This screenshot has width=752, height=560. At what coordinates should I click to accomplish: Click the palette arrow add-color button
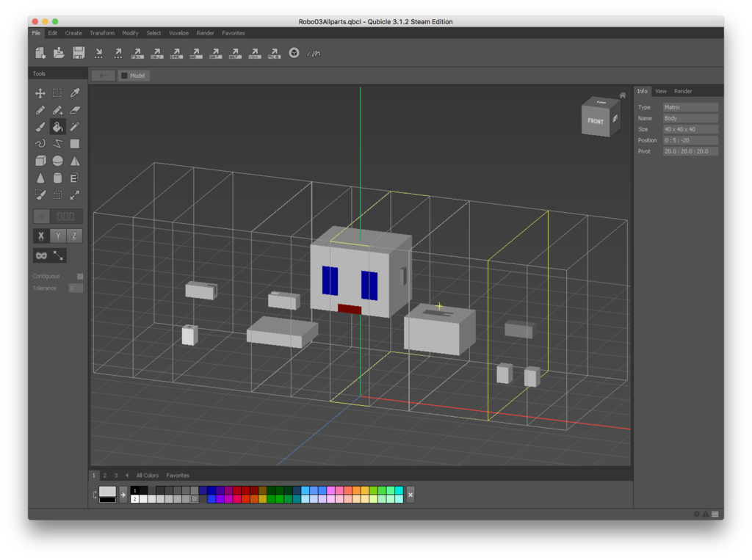123,495
